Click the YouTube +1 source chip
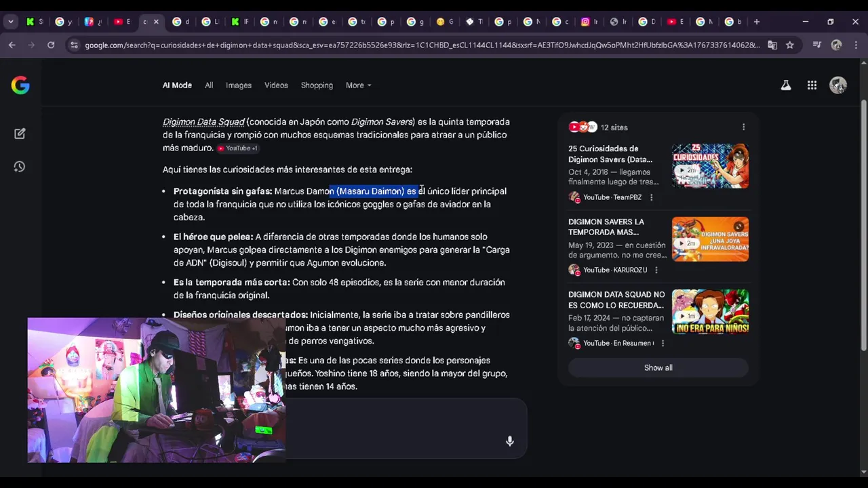This screenshot has height=488, width=868. point(237,148)
